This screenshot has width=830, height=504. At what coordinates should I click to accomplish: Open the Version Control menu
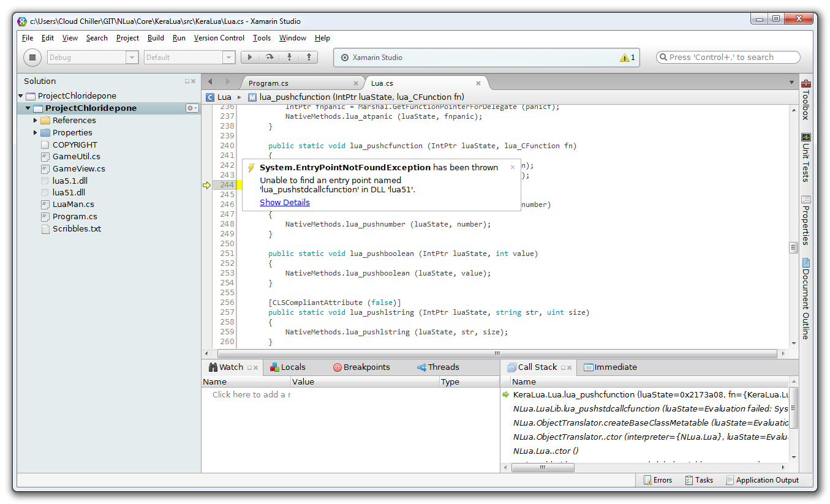pyautogui.click(x=219, y=38)
